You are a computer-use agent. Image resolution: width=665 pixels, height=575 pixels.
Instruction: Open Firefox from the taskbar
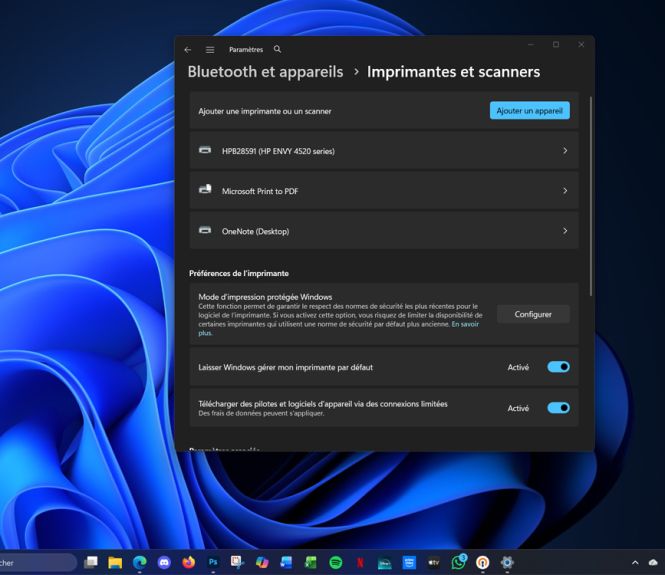[189, 563]
